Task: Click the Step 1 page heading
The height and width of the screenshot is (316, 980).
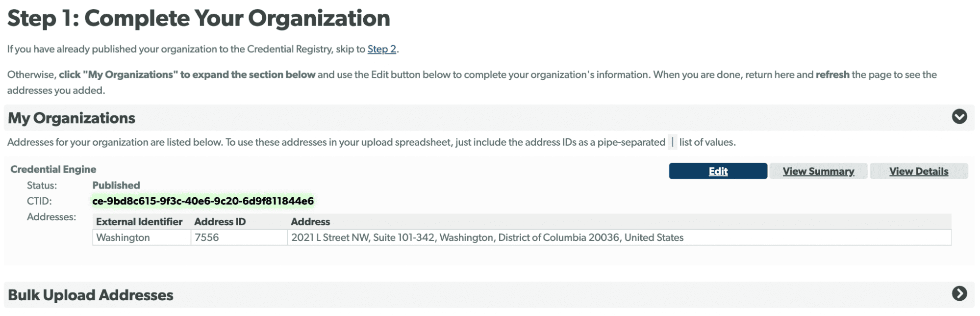Action: click(x=198, y=19)
